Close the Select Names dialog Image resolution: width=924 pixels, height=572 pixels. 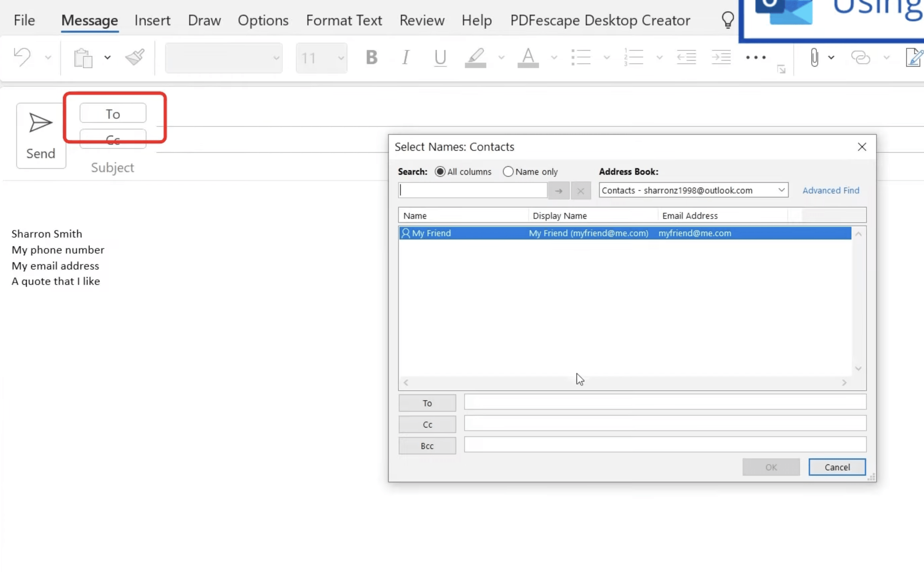tap(862, 147)
